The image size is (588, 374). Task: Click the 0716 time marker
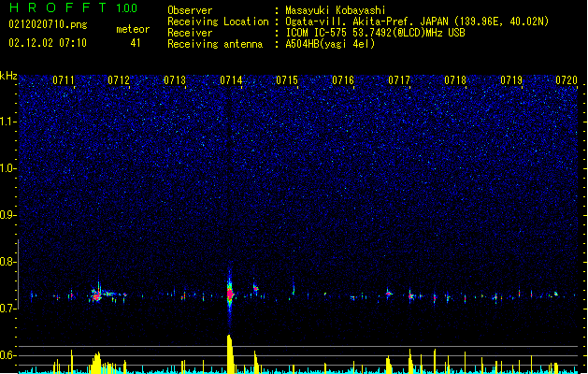343,80
